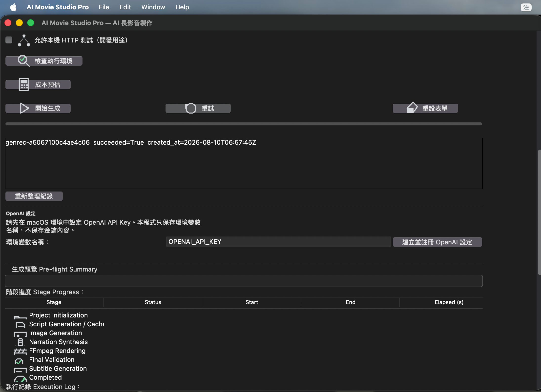
Task: Select the Completed row
Action: tap(244, 377)
